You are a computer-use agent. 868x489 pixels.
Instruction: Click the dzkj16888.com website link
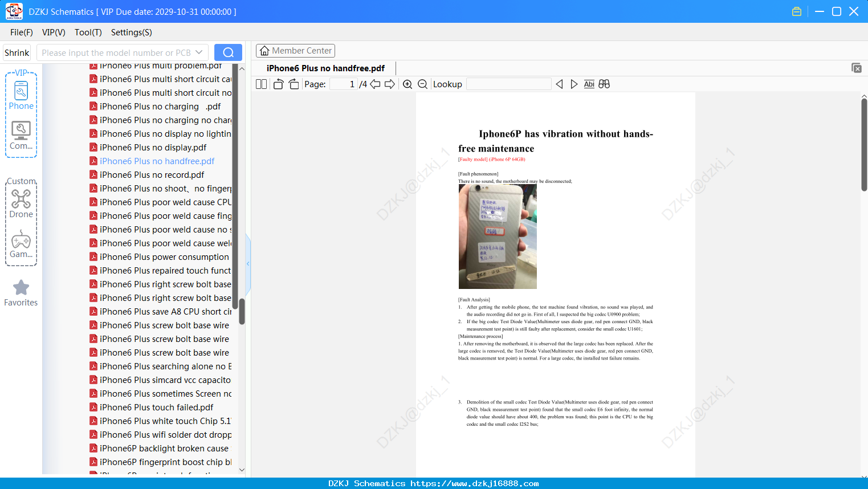point(475,483)
